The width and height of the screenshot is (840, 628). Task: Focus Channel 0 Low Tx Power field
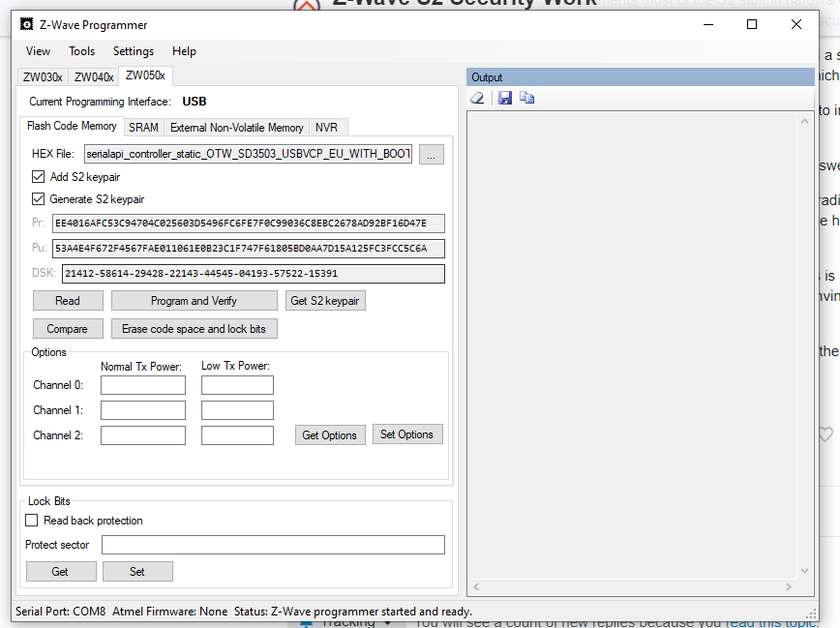pyautogui.click(x=237, y=385)
